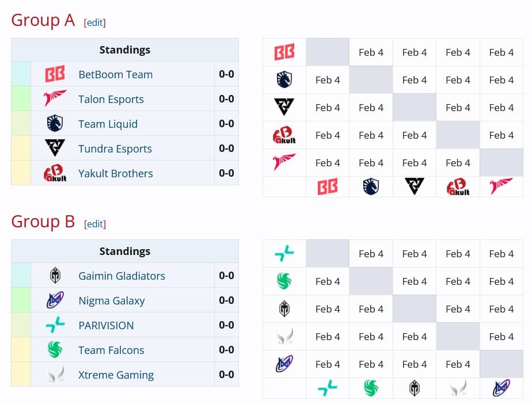Click the light blue color cell beside BetBoom Team
This screenshot has height=404, width=532.
(x=21, y=74)
